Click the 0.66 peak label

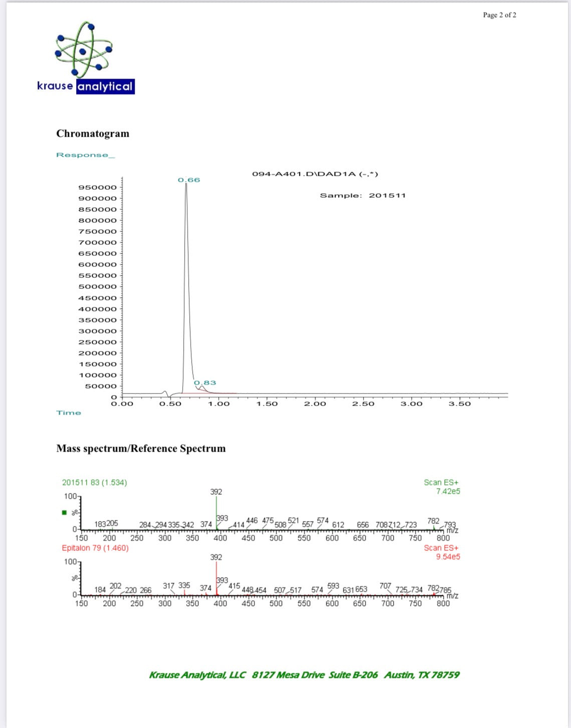click(x=189, y=180)
